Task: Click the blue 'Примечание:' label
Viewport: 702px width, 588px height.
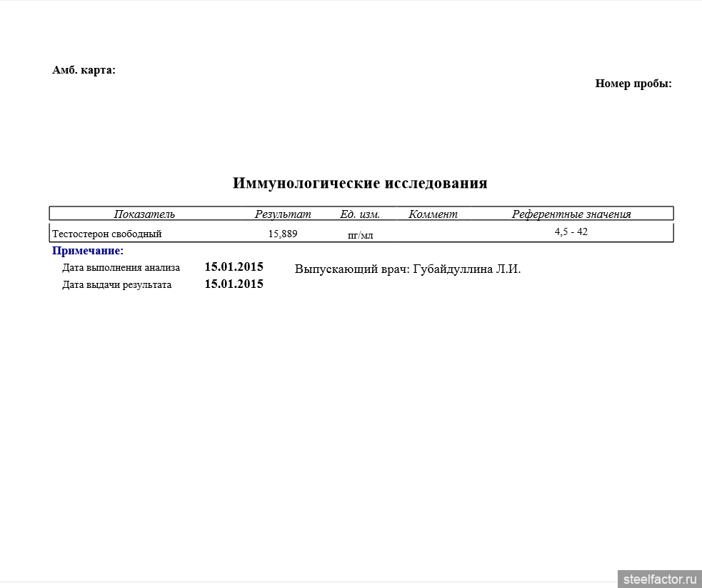Action: pyautogui.click(x=88, y=251)
